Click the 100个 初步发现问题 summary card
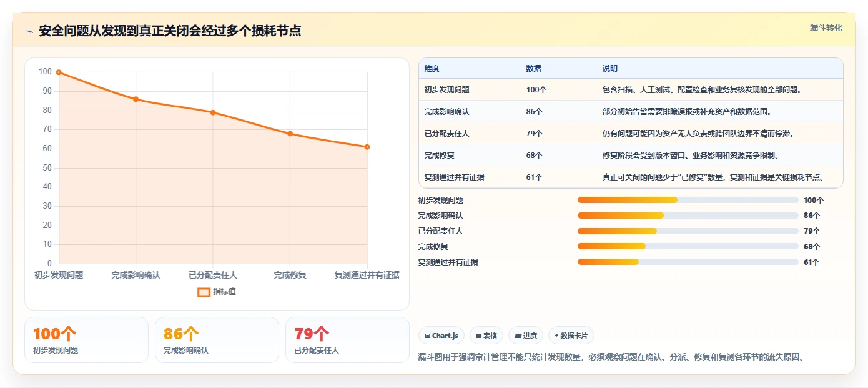This screenshot has width=868, height=388. [x=86, y=340]
